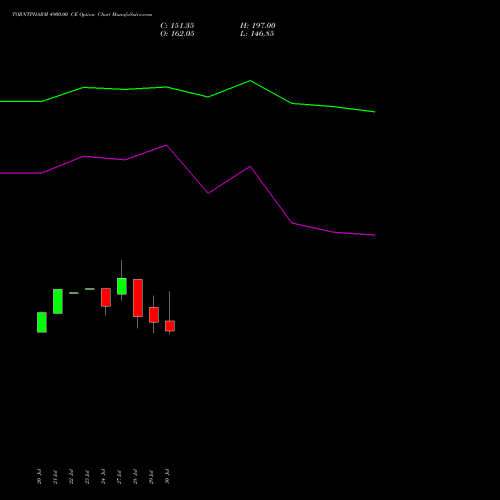Click the red candlestick above 24 Jul
This screenshot has width=500, height=500.
pos(106,297)
